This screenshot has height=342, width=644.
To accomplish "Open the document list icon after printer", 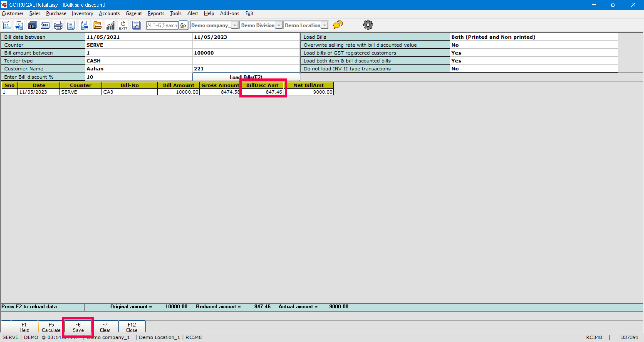I will pyautogui.click(x=71, y=25).
